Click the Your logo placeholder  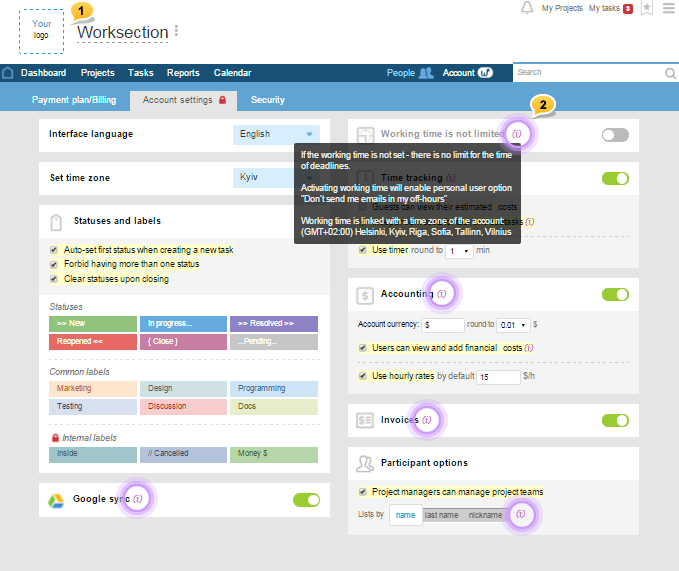coord(42,31)
